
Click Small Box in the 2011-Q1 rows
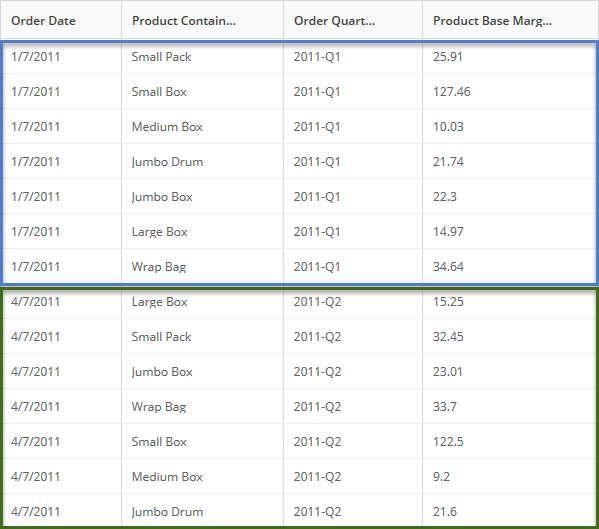(x=159, y=92)
